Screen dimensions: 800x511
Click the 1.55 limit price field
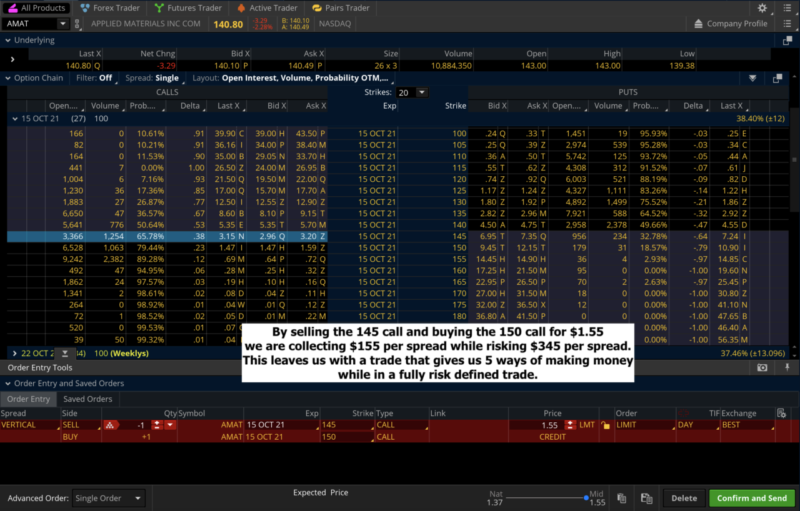(537, 425)
